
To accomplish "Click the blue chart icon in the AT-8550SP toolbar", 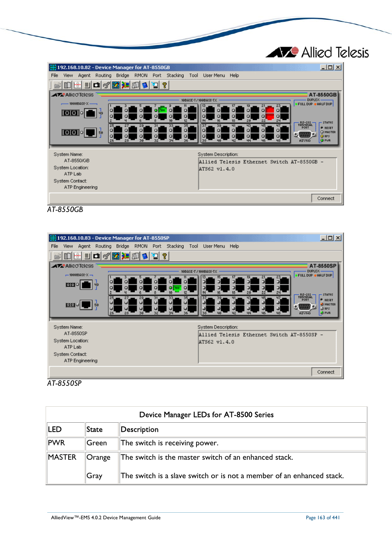I will click(116, 256).
